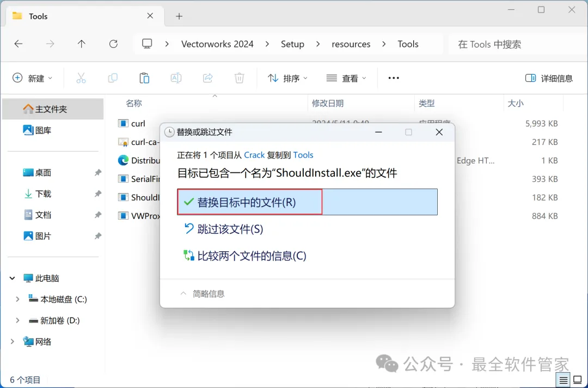Click the Paste clipboard icon
588x388 pixels.
point(144,78)
